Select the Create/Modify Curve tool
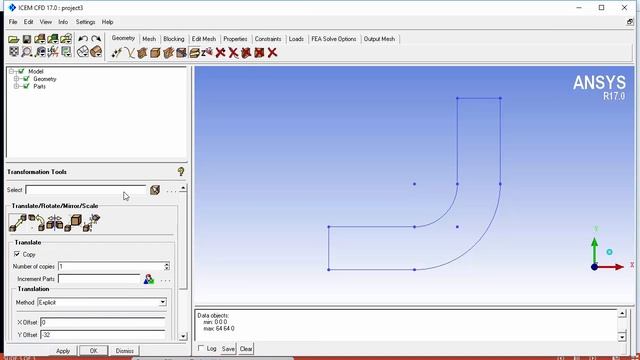 (129, 53)
